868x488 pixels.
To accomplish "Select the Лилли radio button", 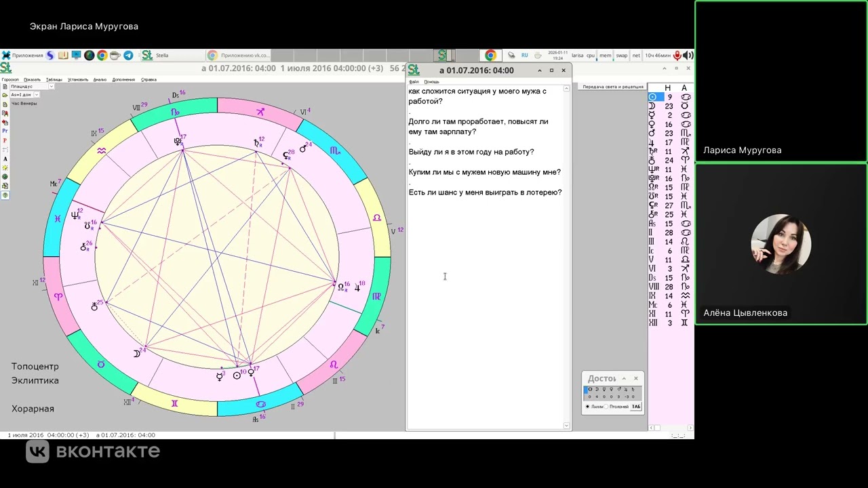I will pos(587,407).
